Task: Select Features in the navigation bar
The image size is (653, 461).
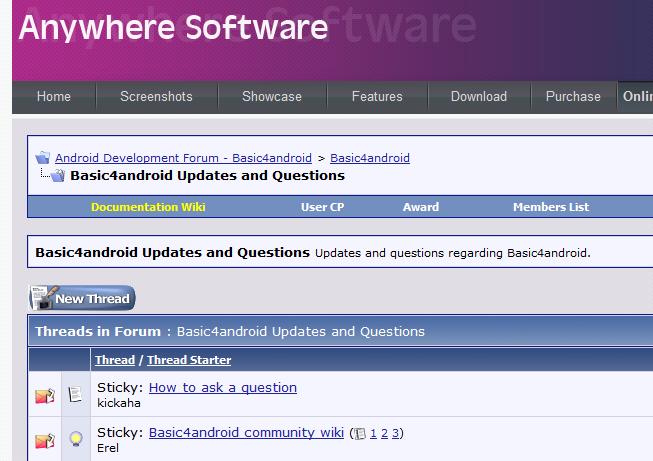Action: (x=377, y=97)
